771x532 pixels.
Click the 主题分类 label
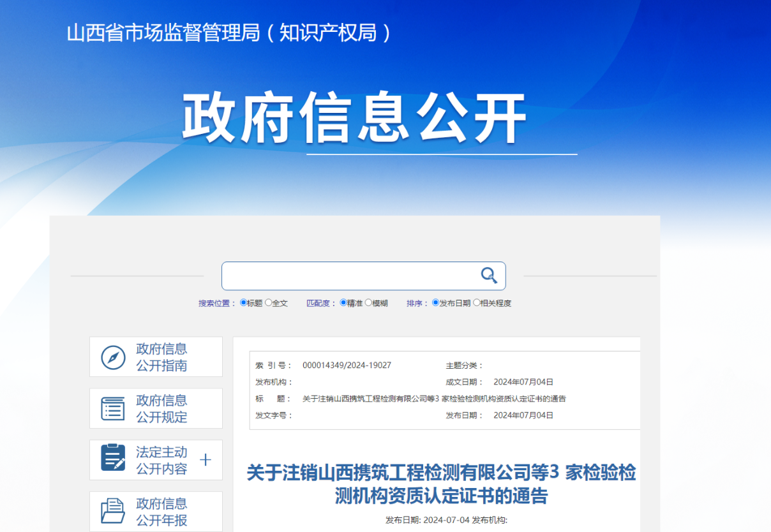point(465,366)
